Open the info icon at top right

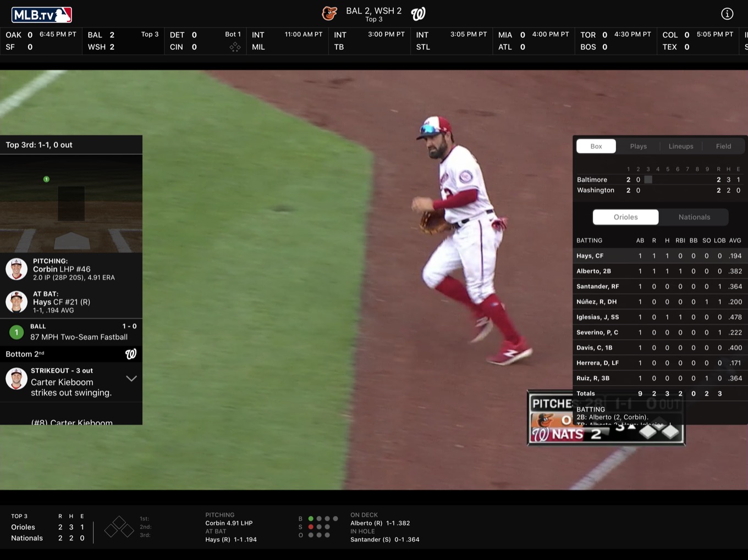click(727, 14)
